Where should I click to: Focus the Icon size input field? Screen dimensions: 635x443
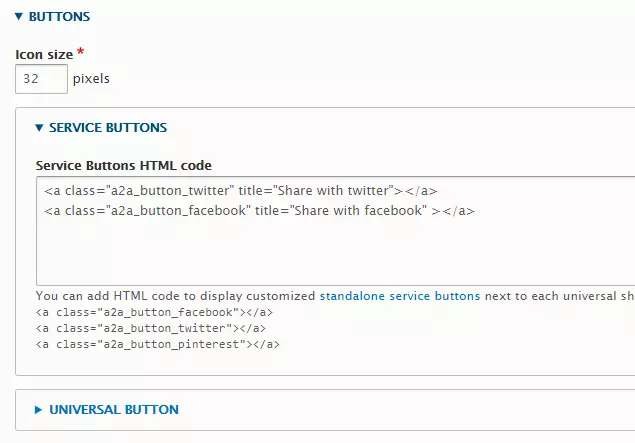pyautogui.click(x=42, y=79)
